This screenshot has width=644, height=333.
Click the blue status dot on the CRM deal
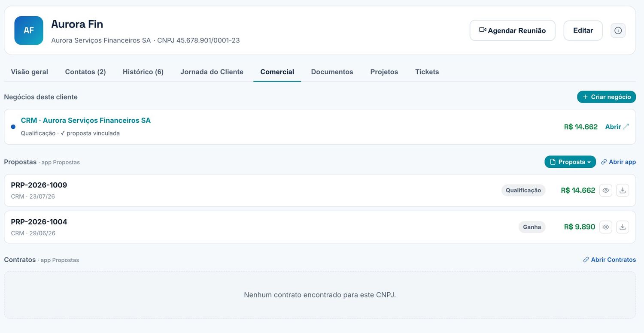tap(13, 127)
